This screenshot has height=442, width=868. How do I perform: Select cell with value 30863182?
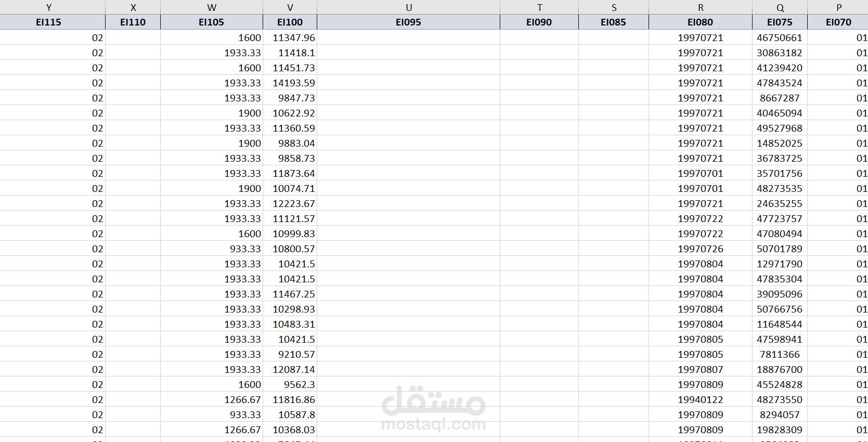tap(780, 53)
